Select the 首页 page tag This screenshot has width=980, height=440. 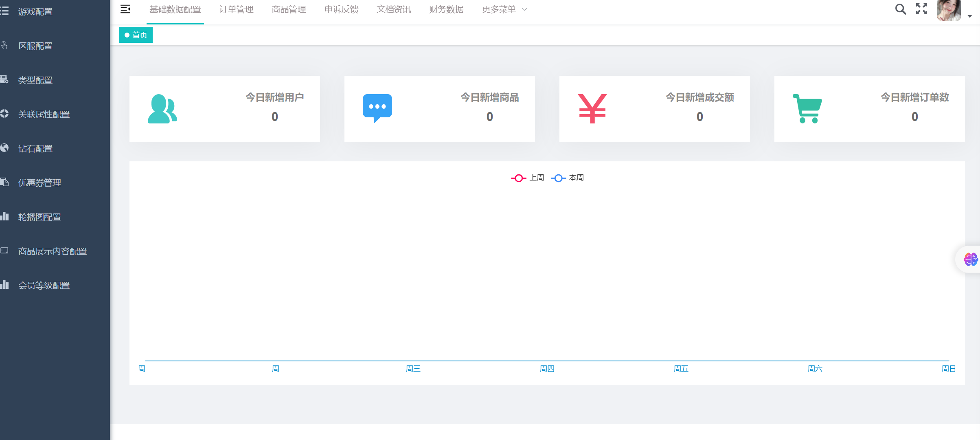point(136,35)
